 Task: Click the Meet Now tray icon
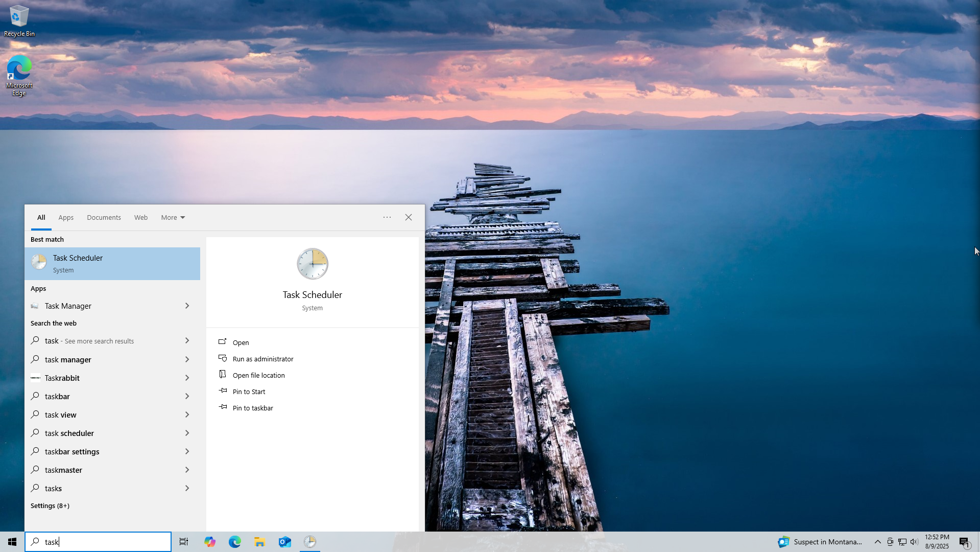pyautogui.click(x=890, y=542)
